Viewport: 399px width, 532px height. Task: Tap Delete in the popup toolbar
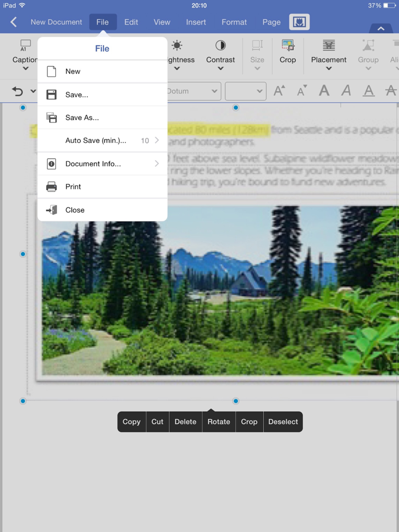185,421
